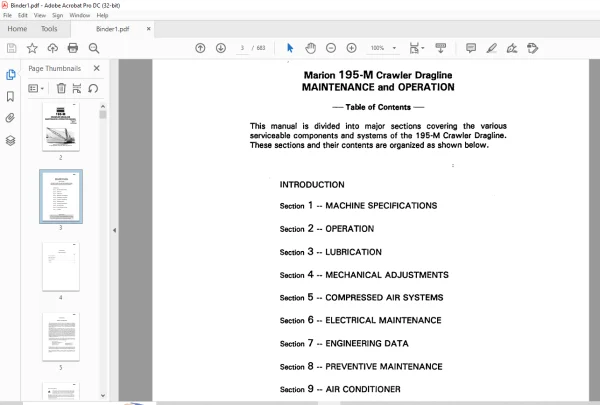Open the Sign menu
Screen dimensions: 600x405
click(58, 15)
